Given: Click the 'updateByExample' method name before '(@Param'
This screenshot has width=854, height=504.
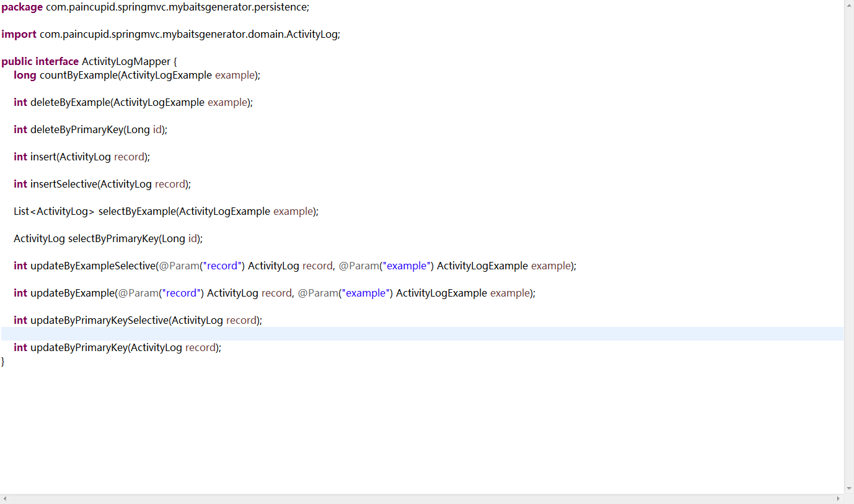Looking at the screenshot, I should 72,293.
